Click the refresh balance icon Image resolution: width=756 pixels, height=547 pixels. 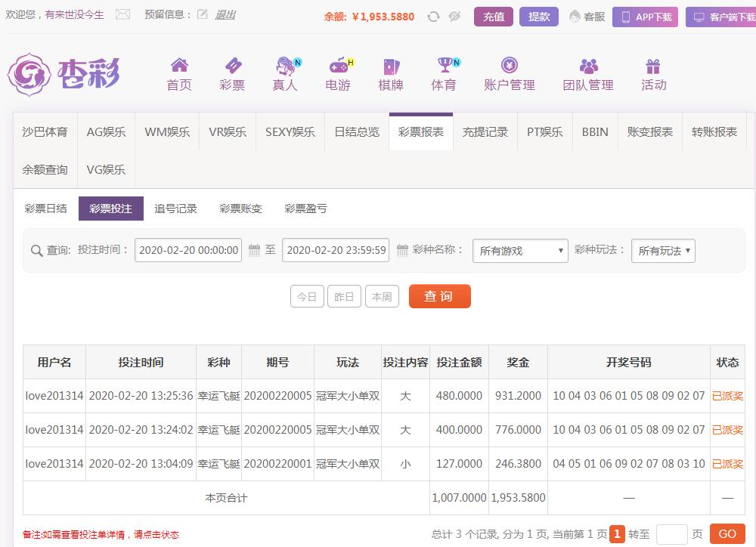(433, 17)
